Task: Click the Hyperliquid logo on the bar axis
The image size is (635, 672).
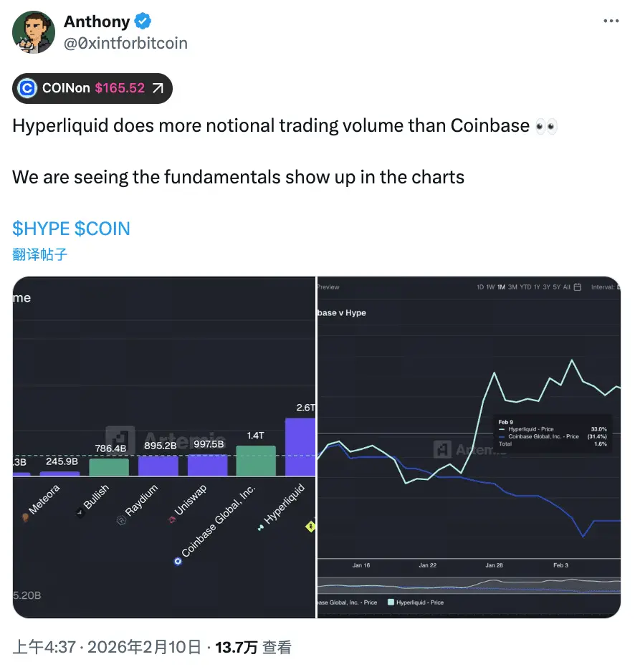Action: (261, 527)
